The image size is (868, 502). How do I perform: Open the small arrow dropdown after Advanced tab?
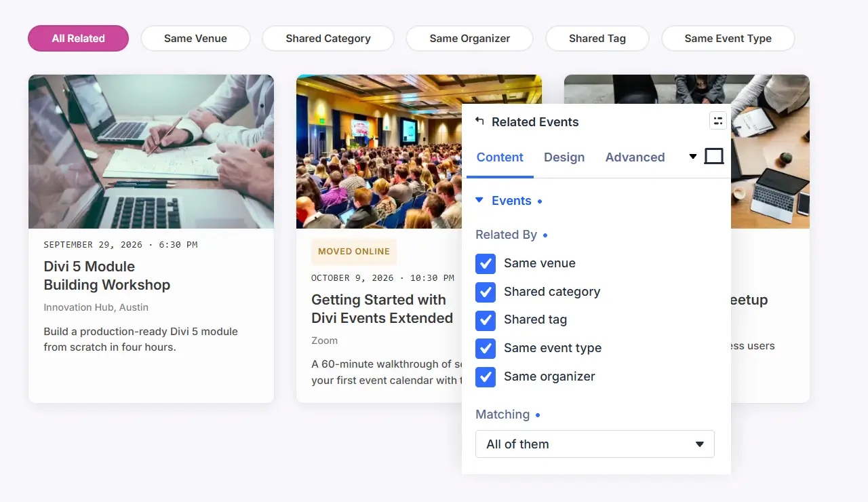[692, 157]
